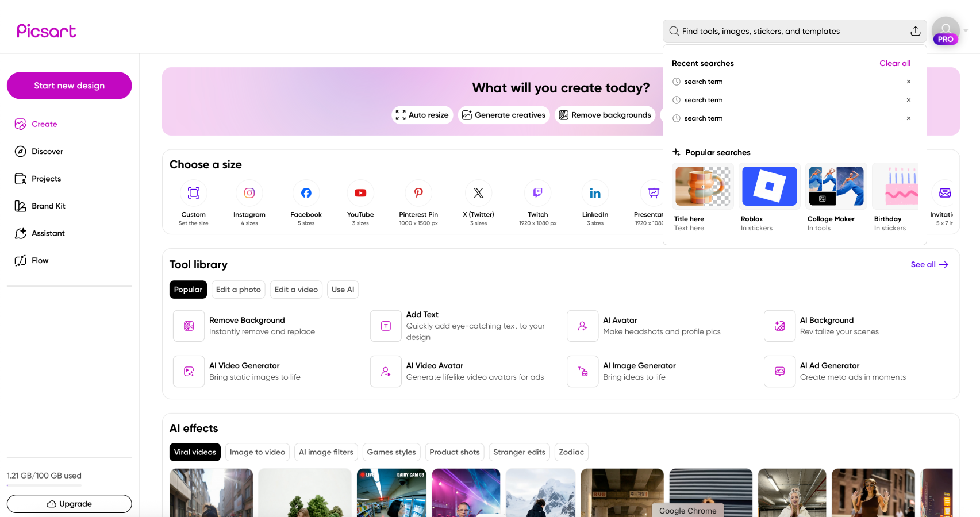Open the AI Image Generator tool
The width and height of the screenshot is (980, 517).
coord(639,371)
